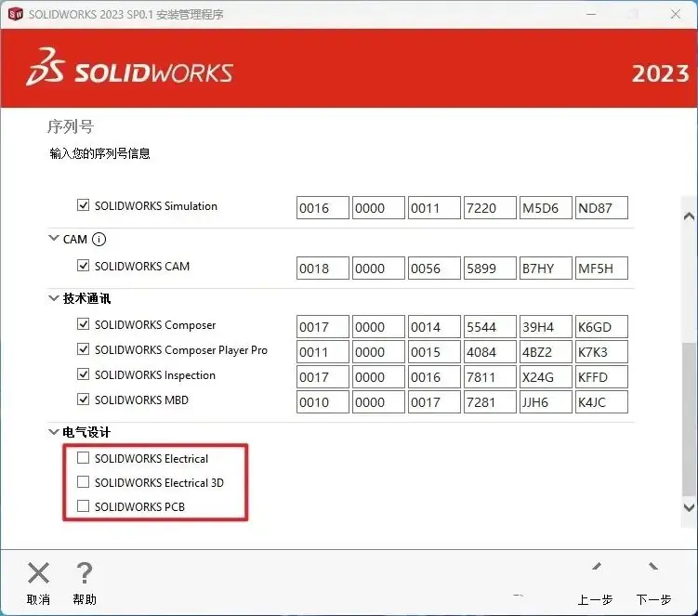The width and height of the screenshot is (698, 616).
Task: Collapse the CAM section
Action: 53,238
